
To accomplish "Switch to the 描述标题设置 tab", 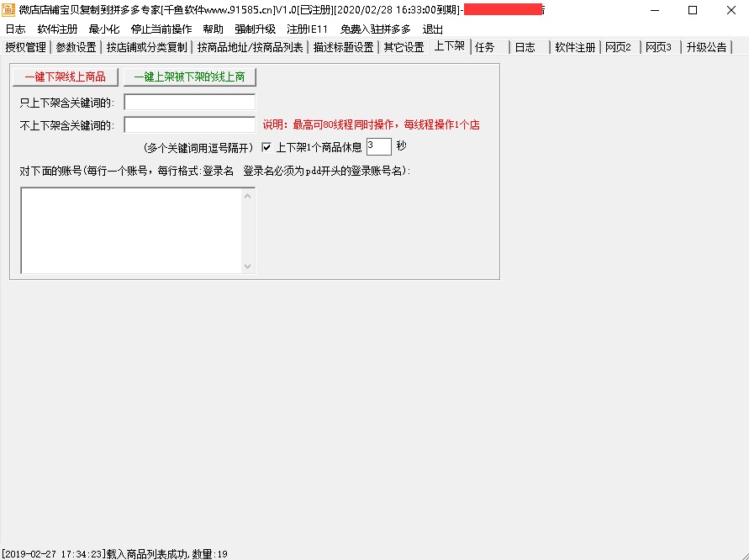I will pos(344,47).
